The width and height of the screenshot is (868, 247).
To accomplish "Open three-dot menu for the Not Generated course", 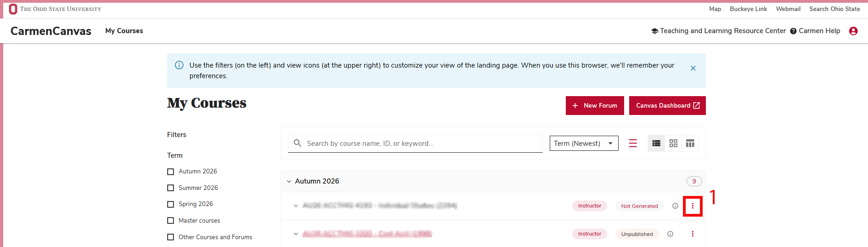I will tap(693, 206).
